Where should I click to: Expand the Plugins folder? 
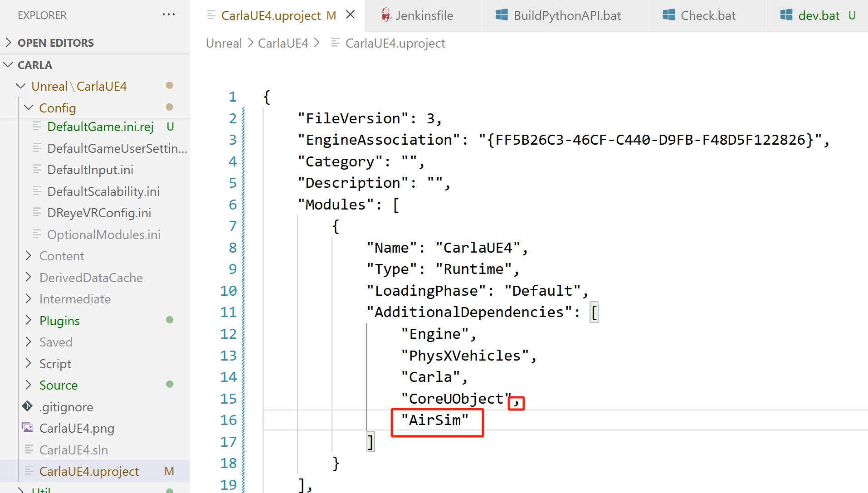(x=29, y=320)
